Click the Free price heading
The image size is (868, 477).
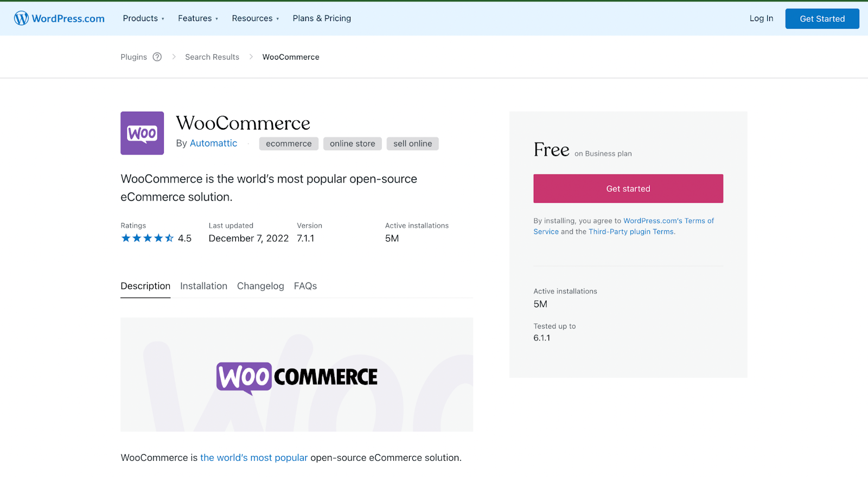[x=552, y=150]
